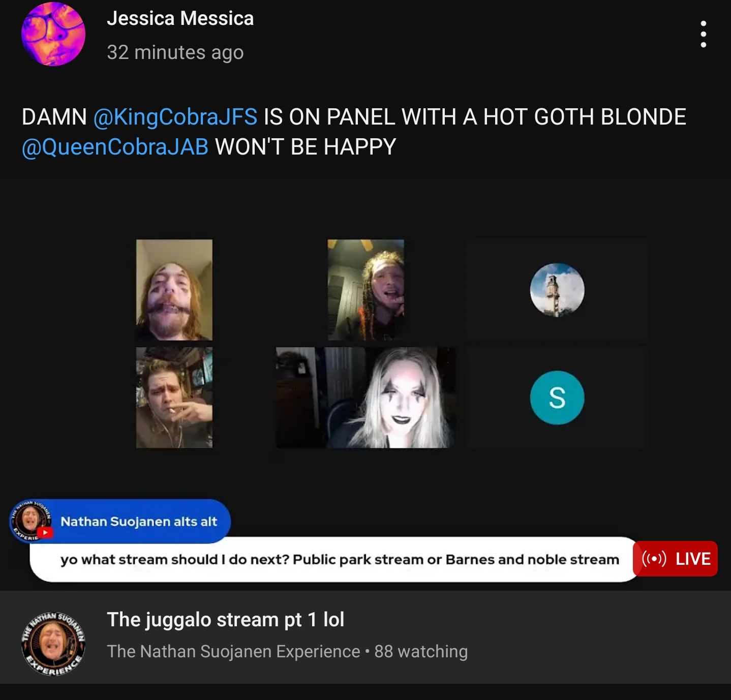Select the blonde clown-makeup woman's video tile
Screen dimensions: 731x700
(x=365, y=398)
